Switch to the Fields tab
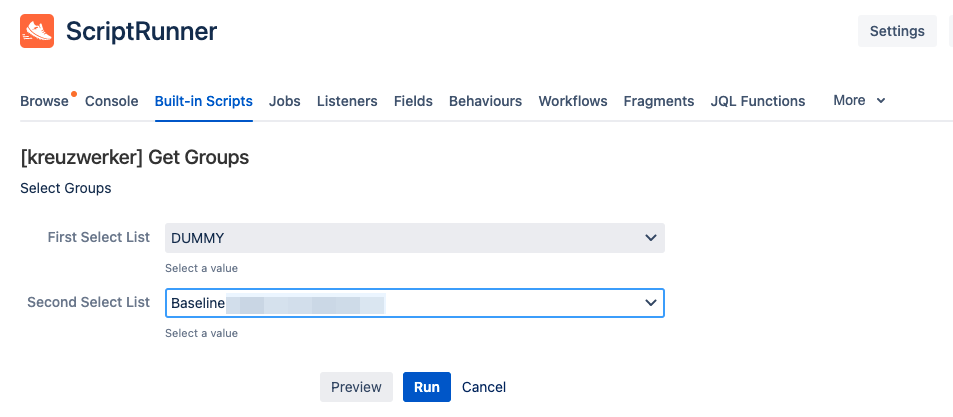The height and width of the screenshot is (417, 953). [413, 101]
